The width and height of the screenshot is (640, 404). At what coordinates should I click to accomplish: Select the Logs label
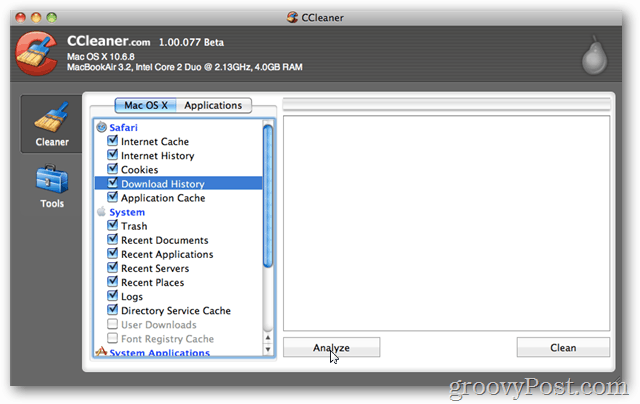coord(132,297)
